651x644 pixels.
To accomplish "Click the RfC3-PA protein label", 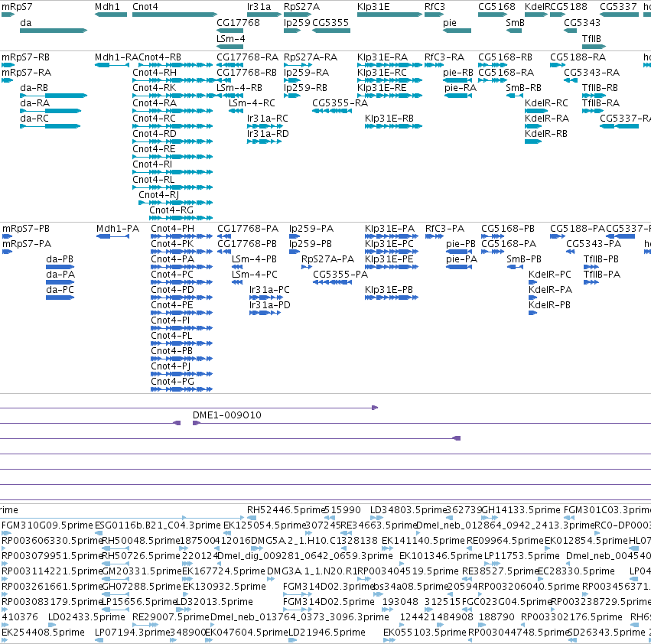I will [x=444, y=229].
